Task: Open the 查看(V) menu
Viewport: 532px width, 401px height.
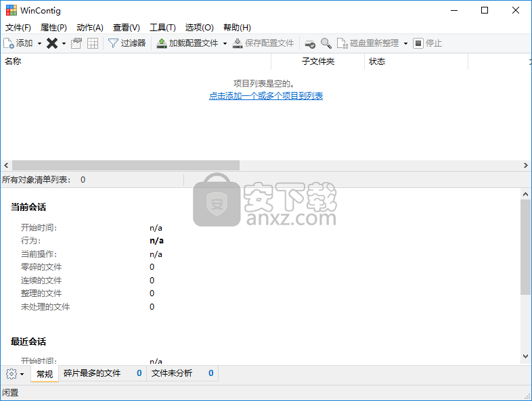Action: [126, 28]
